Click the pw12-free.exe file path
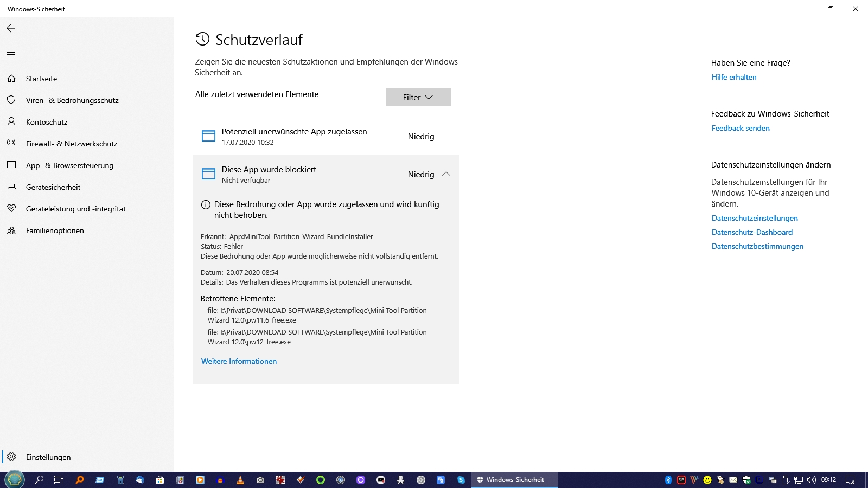This screenshot has width=868, height=488. tap(317, 337)
